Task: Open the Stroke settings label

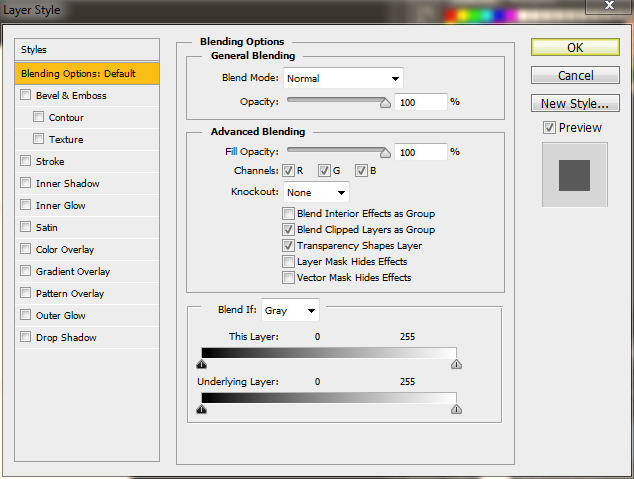Action: click(x=50, y=162)
